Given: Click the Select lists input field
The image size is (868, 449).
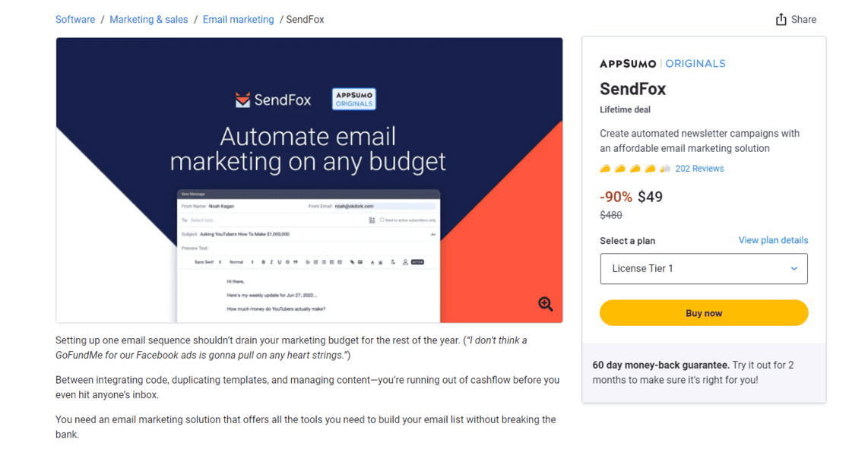Looking at the screenshot, I should click(213, 220).
